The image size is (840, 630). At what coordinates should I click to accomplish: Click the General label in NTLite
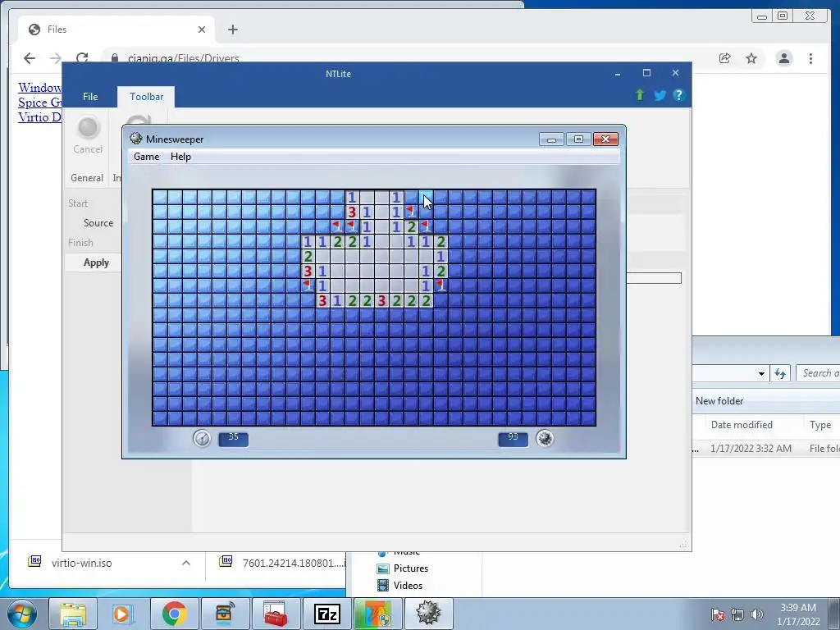pyautogui.click(x=87, y=178)
